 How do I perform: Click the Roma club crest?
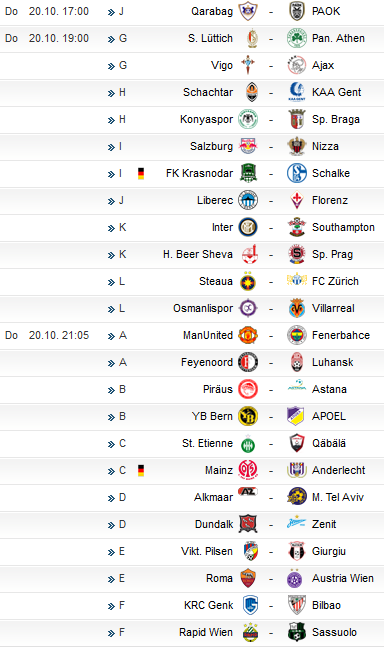(x=248, y=578)
